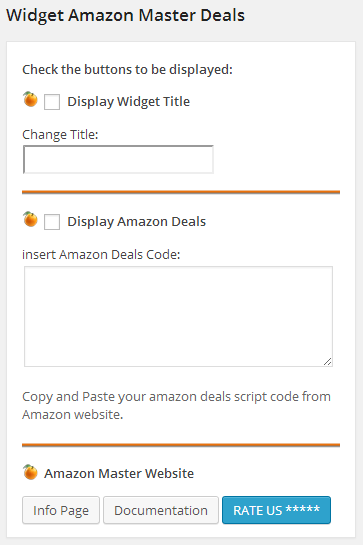Open the Info Page button

pos(61,510)
